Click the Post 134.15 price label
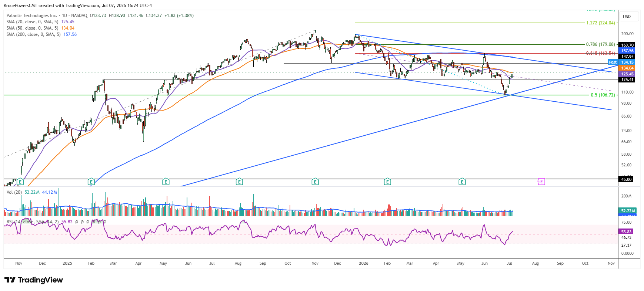Screen dimensions: 644x291 [621, 62]
